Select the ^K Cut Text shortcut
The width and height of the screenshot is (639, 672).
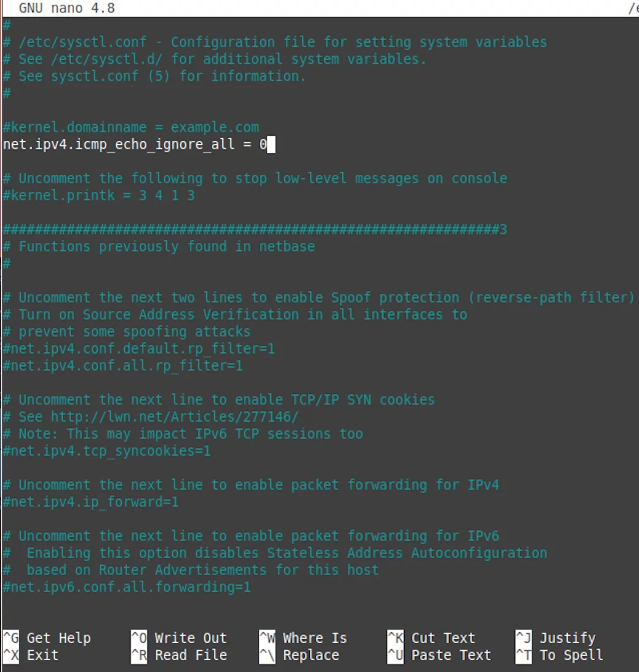pos(431,638)
